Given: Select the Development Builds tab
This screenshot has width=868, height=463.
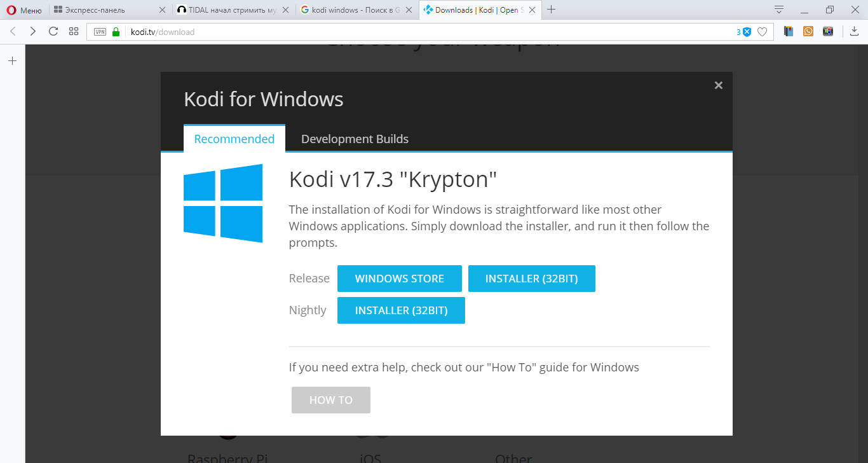Looking at the screenshot, I should [355, 139].
